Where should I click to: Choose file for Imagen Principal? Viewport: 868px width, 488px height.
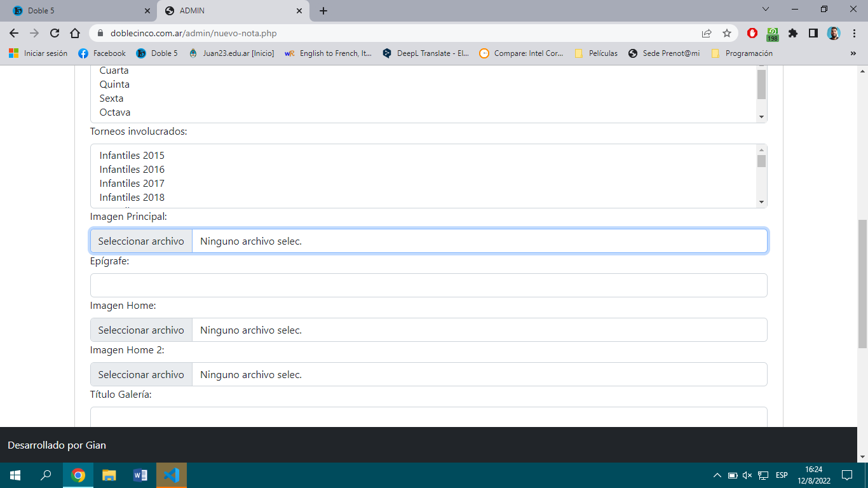[141, 241]
